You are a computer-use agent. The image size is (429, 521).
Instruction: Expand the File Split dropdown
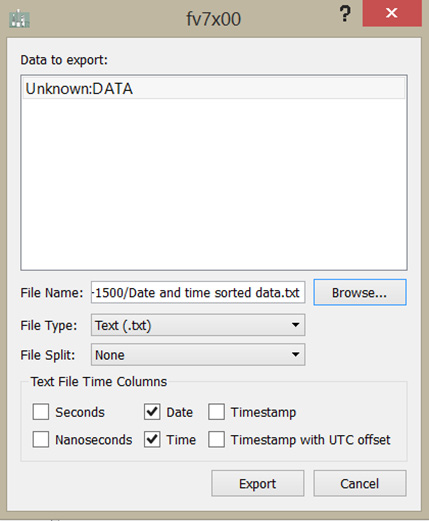point(198,355)
